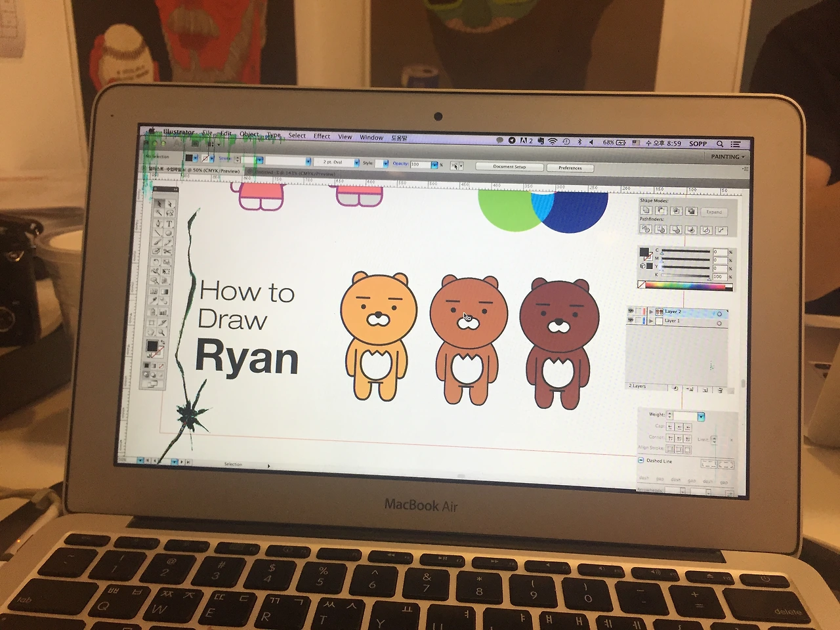Click the Document Setup button
Viewport: 840px width, 630px height.
[x=510, y=167]
